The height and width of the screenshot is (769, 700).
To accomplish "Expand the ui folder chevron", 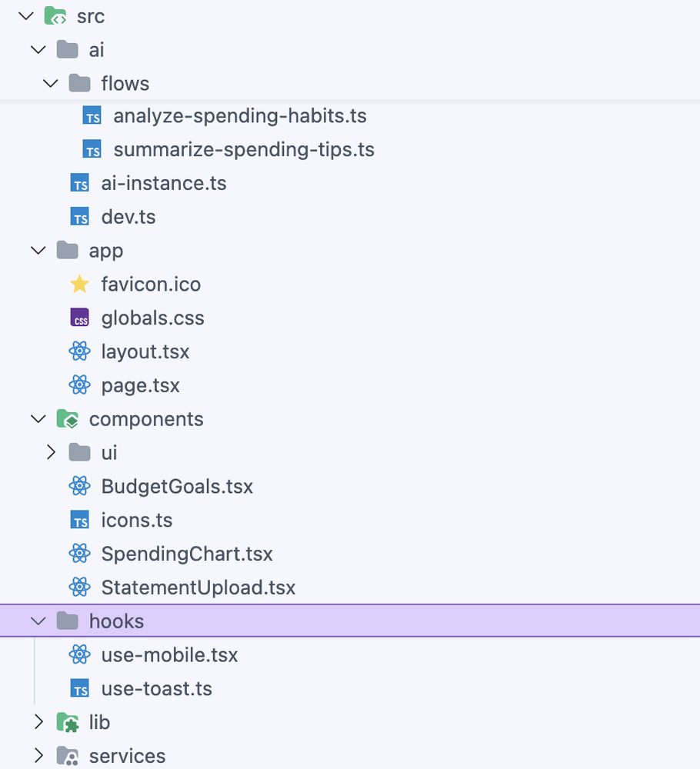I will point(51,452).
